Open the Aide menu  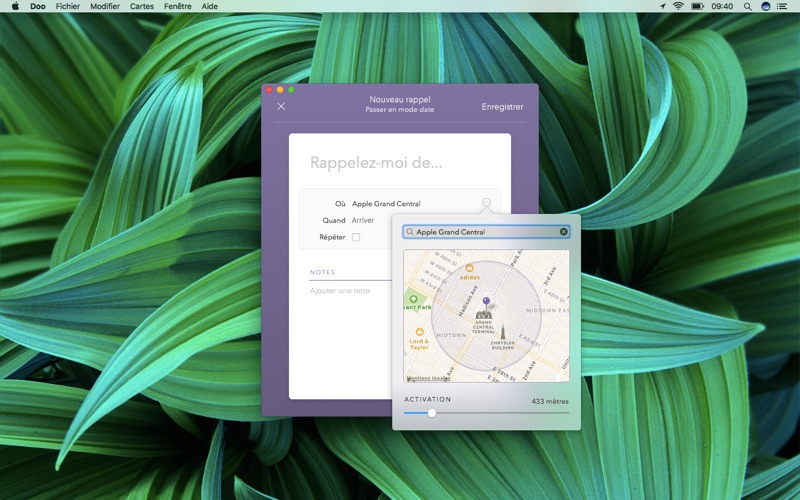click(x=210, y=6)
